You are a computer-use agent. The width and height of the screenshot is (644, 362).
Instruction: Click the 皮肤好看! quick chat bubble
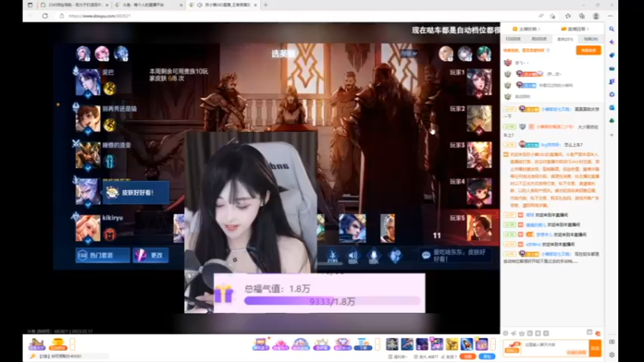click(x=136, y=192)
